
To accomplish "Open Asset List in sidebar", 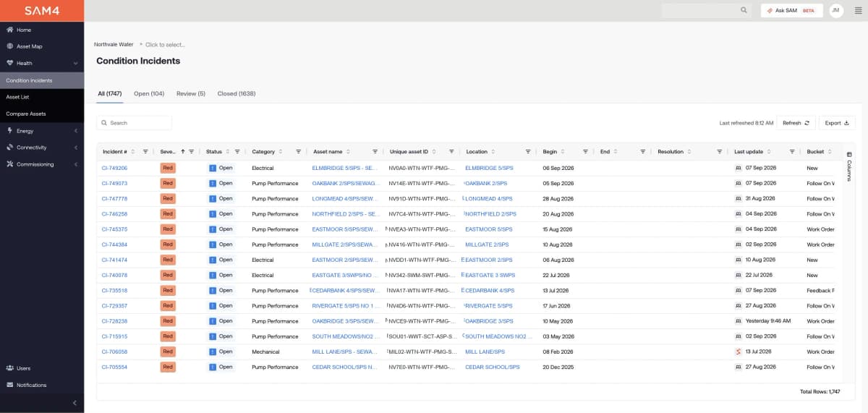I will pyautogui.click(x=17, y=97).
